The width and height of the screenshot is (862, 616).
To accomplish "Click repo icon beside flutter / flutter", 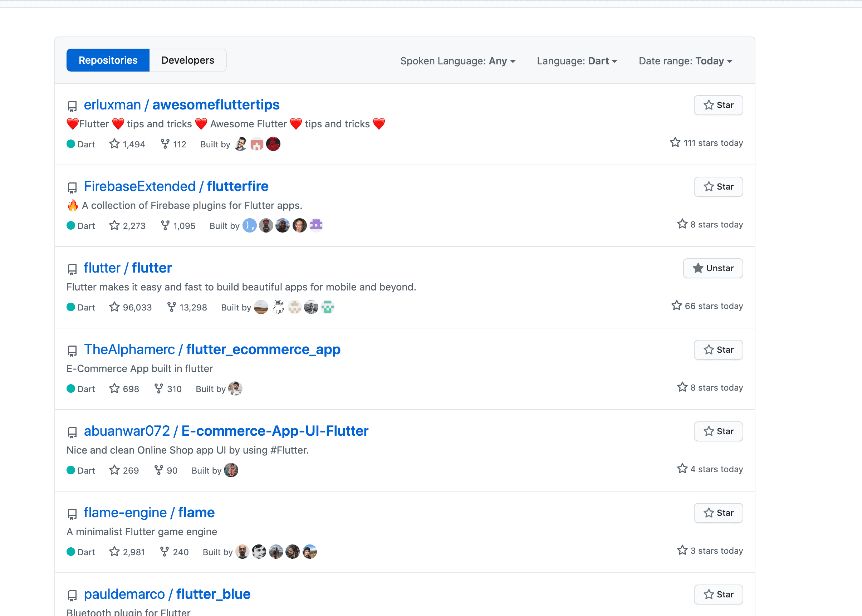I will tap(72, 269).
